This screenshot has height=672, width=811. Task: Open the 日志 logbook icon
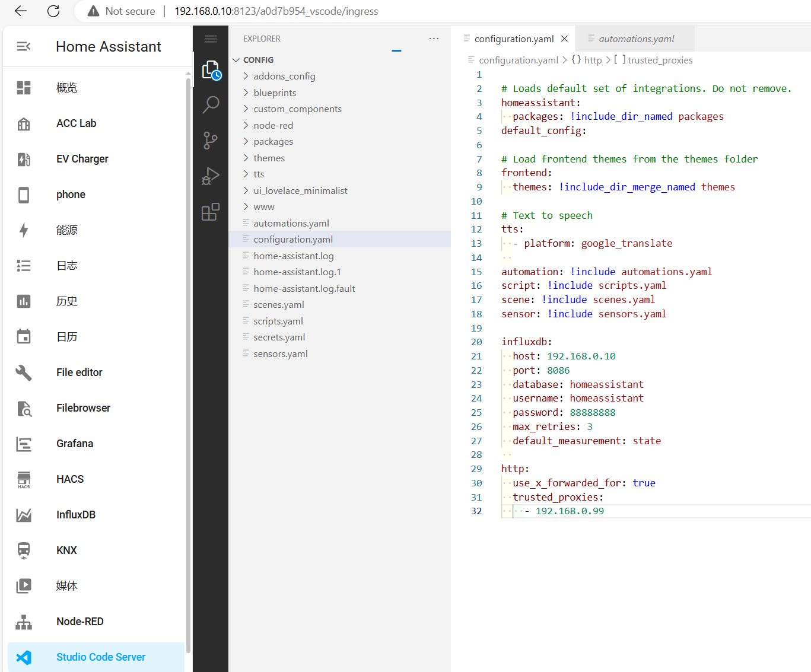(x=24, y=266)
